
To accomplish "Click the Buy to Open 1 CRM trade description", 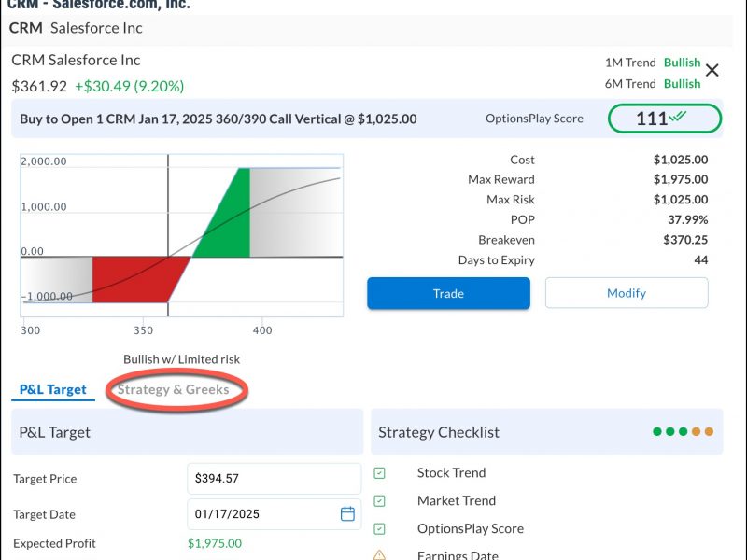I will pyautogui.click(x=218, y=119).
